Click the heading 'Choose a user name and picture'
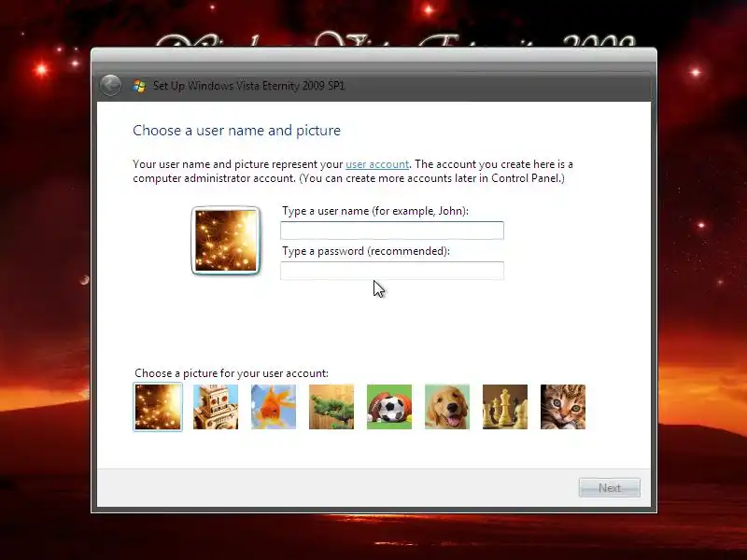Viewport: 747px width, 560px height. [237, 131]
